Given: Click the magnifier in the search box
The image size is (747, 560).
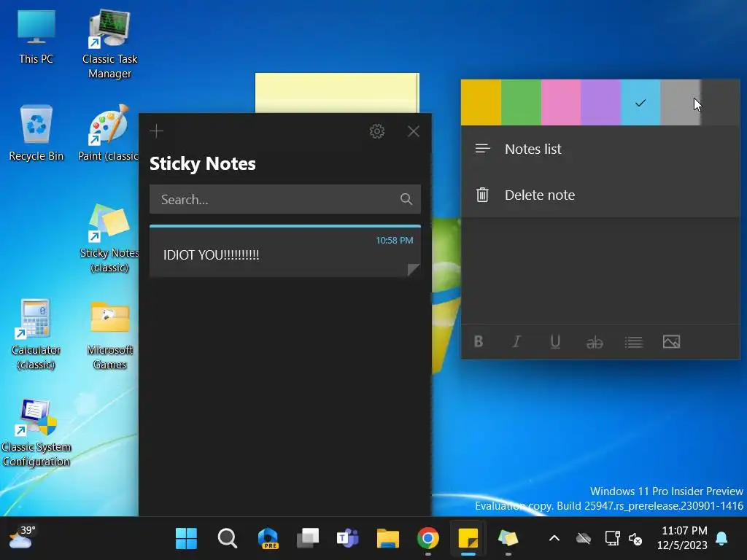Looking at the screenshot, I should pyautogui.click(x=406, y=199).
